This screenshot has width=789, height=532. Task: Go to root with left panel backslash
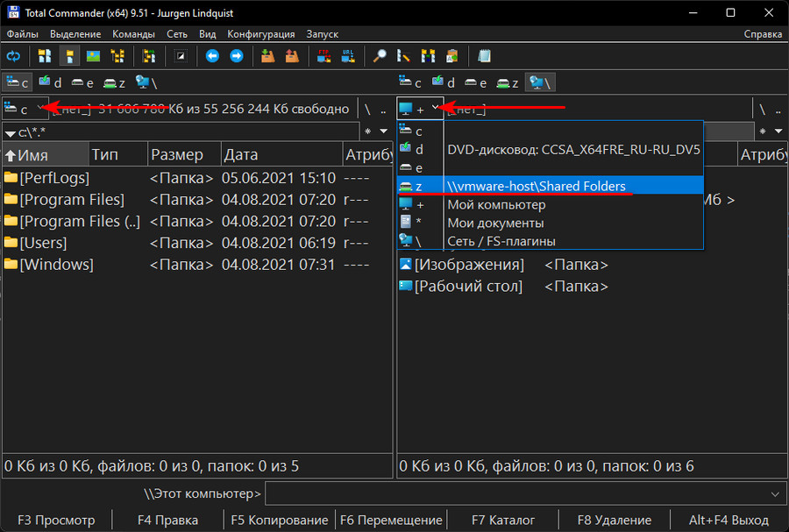pyautogui.click(x=368, y=109)
